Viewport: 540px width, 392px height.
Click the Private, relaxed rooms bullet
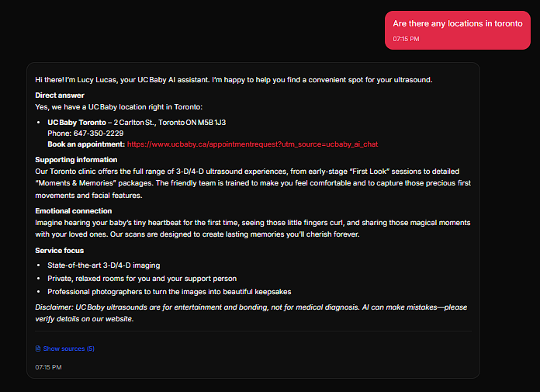tap(142, 279)
